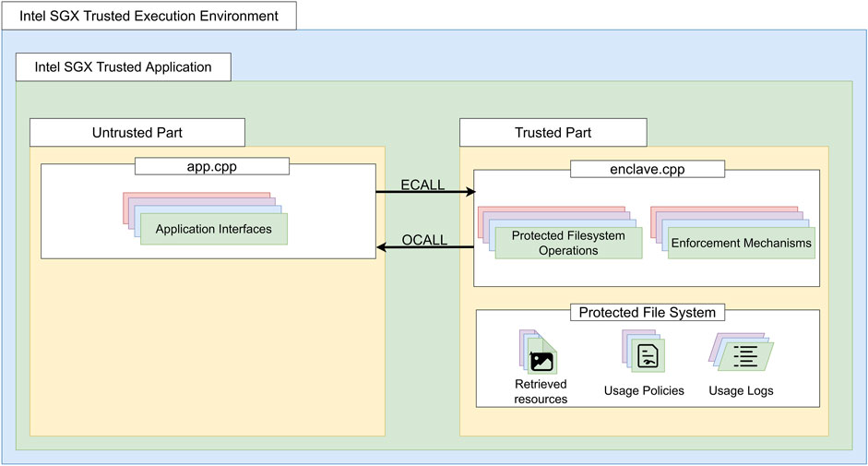Click the Usage Policies caption
The image size is (868, 466).
pyautogui.click(x=644, y=390)
